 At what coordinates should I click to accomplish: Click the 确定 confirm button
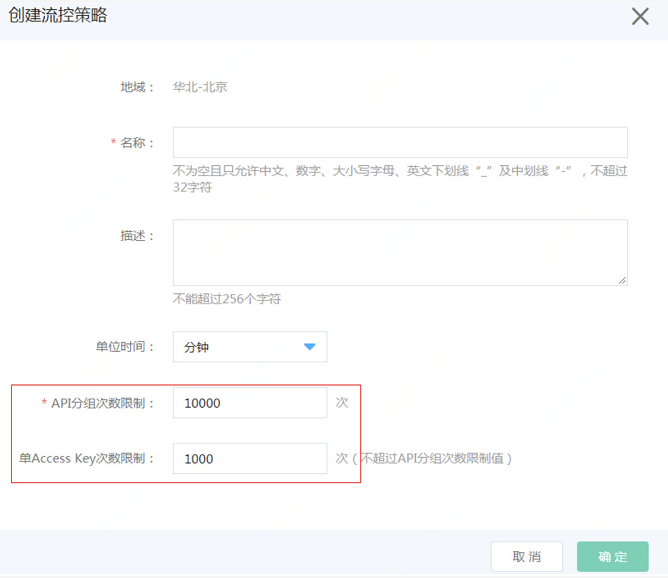pos(613,556)
